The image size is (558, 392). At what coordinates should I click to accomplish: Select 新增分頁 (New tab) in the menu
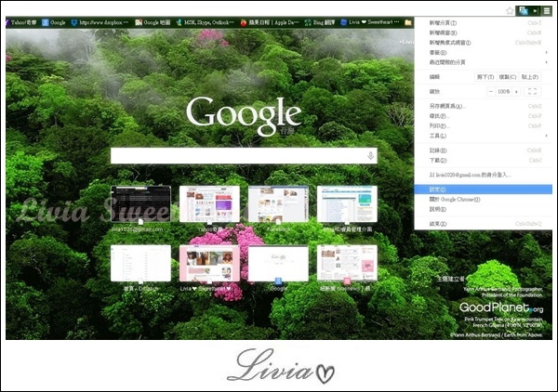[x=484, y=22]
